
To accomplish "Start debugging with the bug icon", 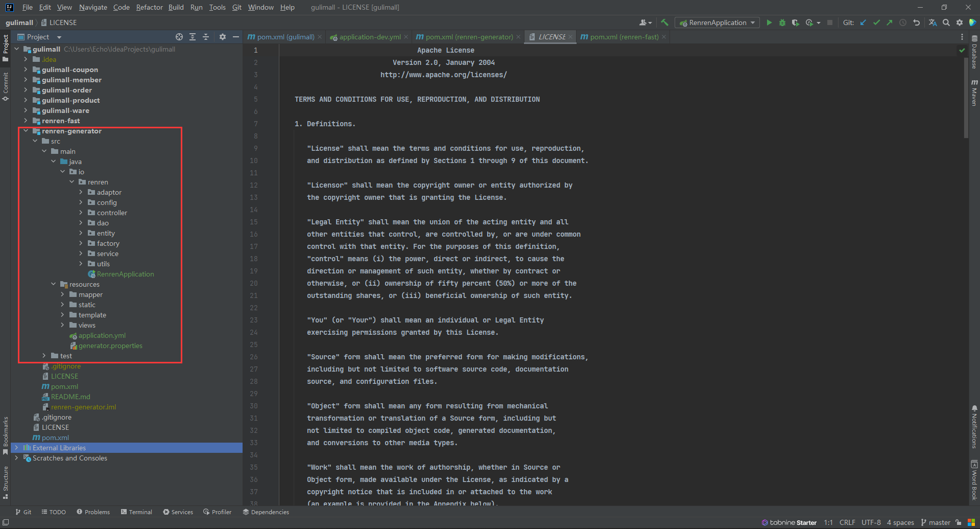I will (782, 22).
